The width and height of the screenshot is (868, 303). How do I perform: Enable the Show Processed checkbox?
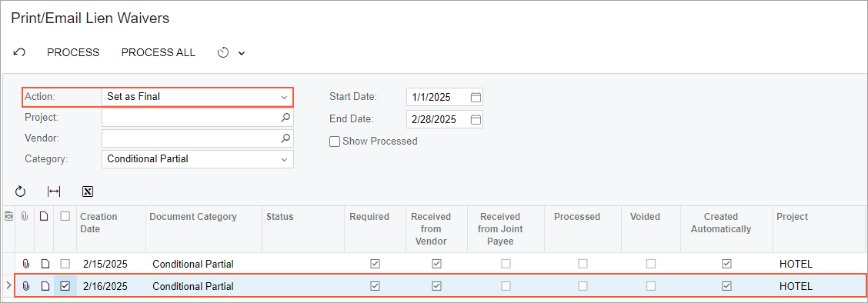335,142
